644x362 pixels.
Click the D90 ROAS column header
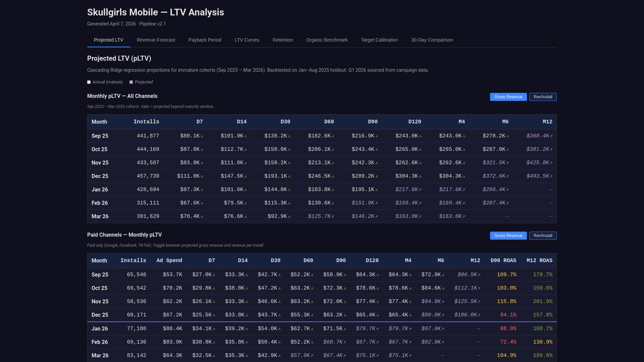503,261
